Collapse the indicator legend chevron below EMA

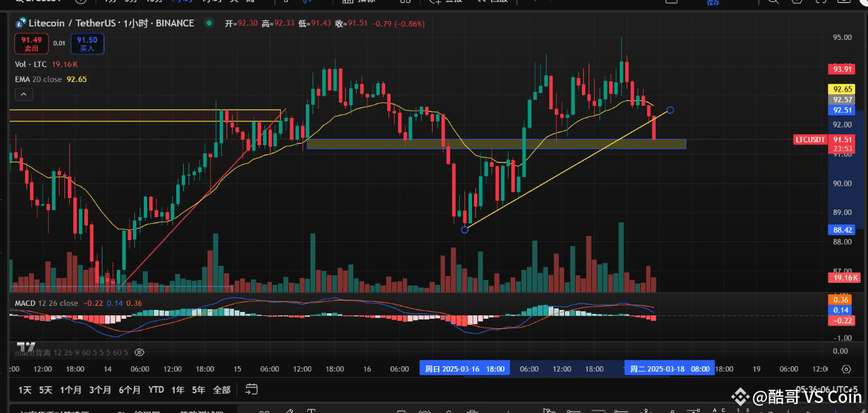point(23,94)
